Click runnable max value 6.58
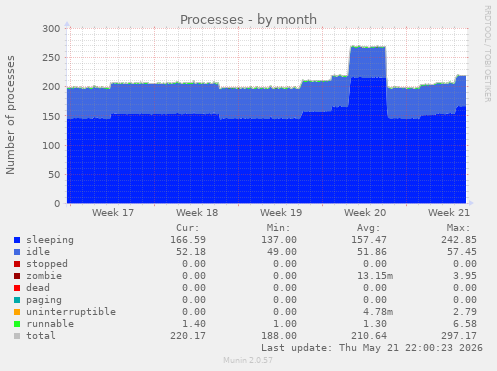 pyautogui.click(x=465, y=324)
